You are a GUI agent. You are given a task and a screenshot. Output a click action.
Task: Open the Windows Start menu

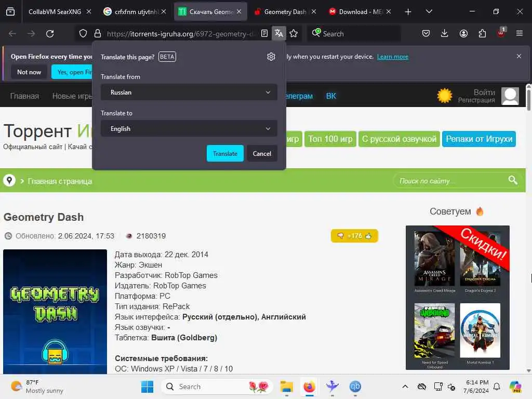(x=147, y=387)
